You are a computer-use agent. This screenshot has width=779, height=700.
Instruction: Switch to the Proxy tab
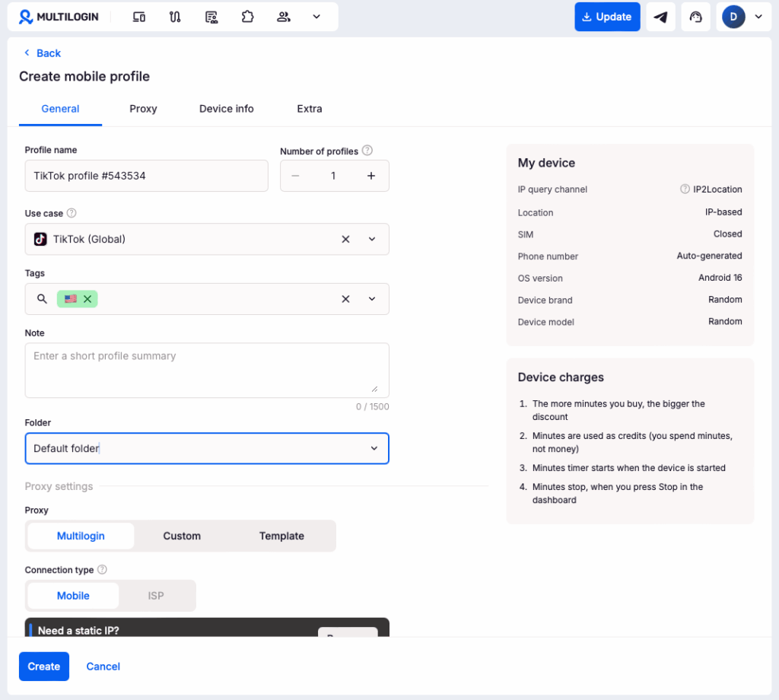(143, 109)
